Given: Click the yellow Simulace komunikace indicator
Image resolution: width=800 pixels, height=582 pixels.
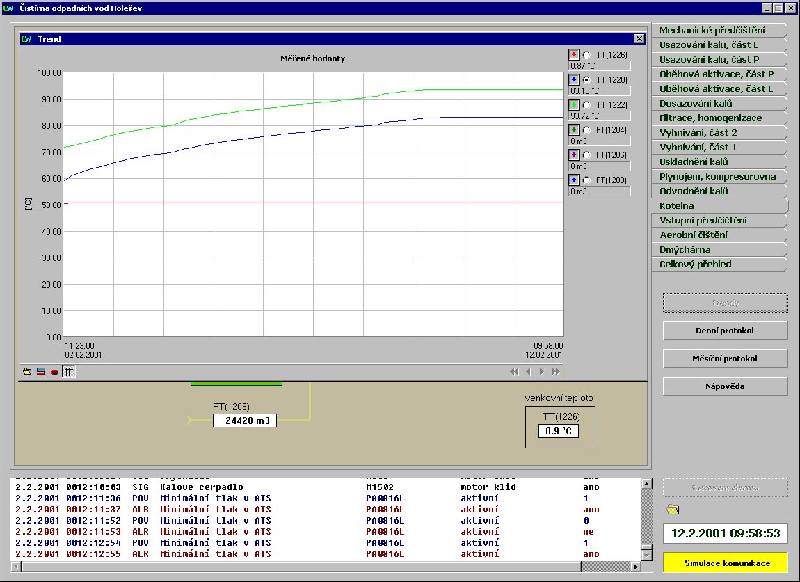Looking at the screenshot, I should click(x=725, y=564).
